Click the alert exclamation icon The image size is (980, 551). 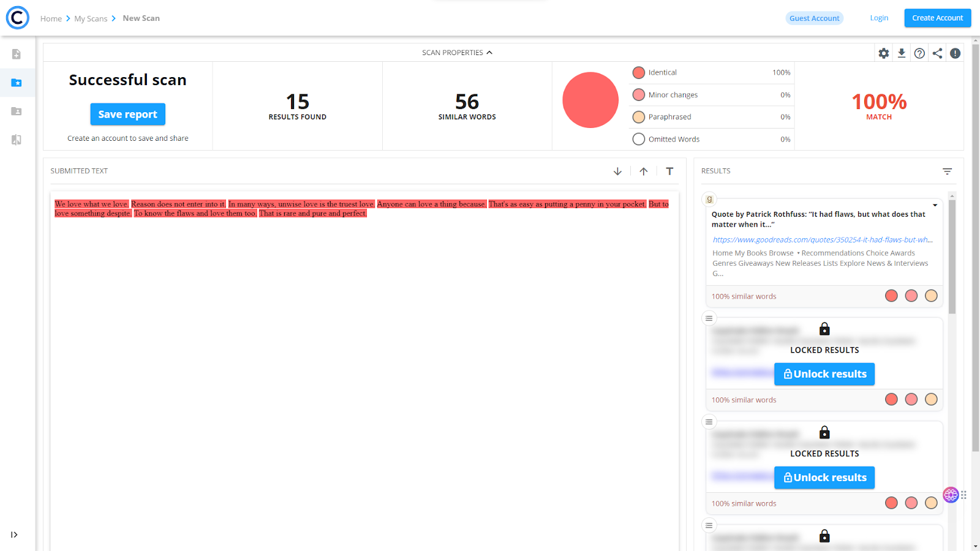tap(955, 53)
